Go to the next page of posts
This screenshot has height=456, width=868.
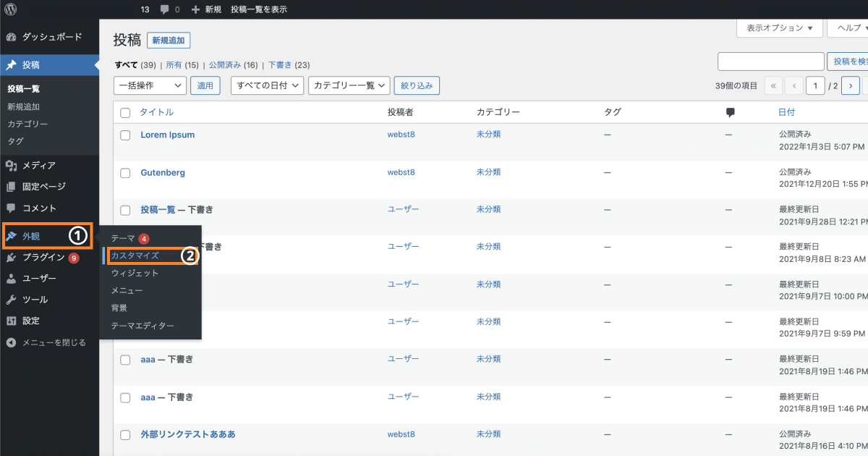(x=851, y=85)
